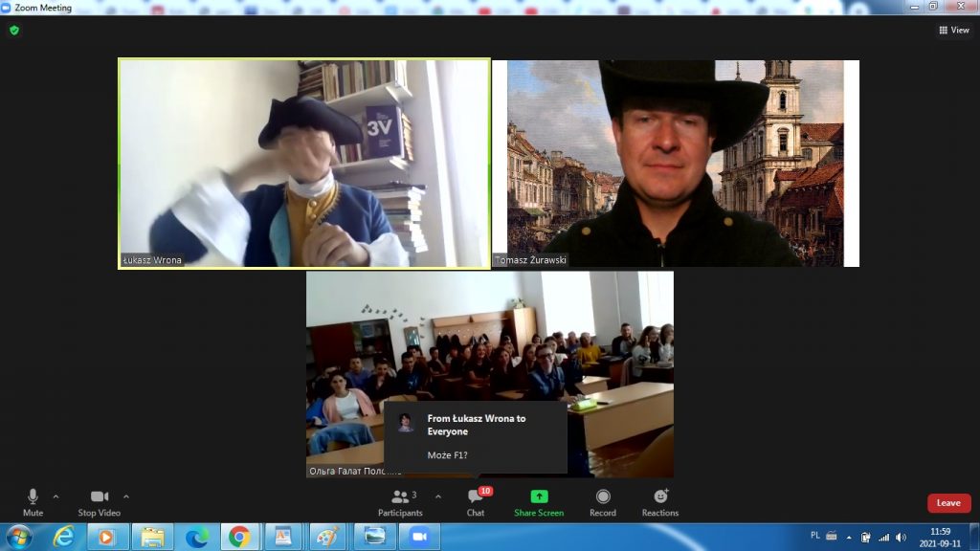
Task: Expand video options arrow next to Stop Video
Action: 126,496
